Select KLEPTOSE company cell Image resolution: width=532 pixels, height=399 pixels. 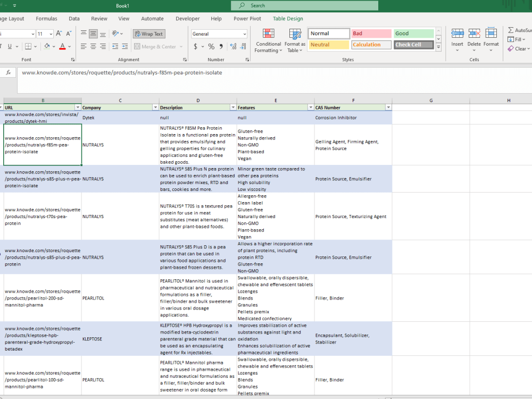coord(120,338)
